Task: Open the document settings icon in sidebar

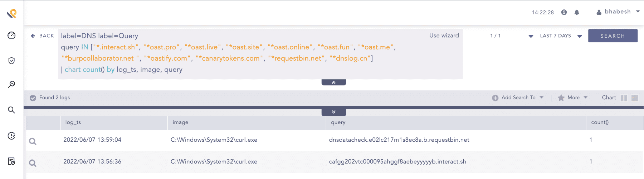Action: [x=11, y=161]
